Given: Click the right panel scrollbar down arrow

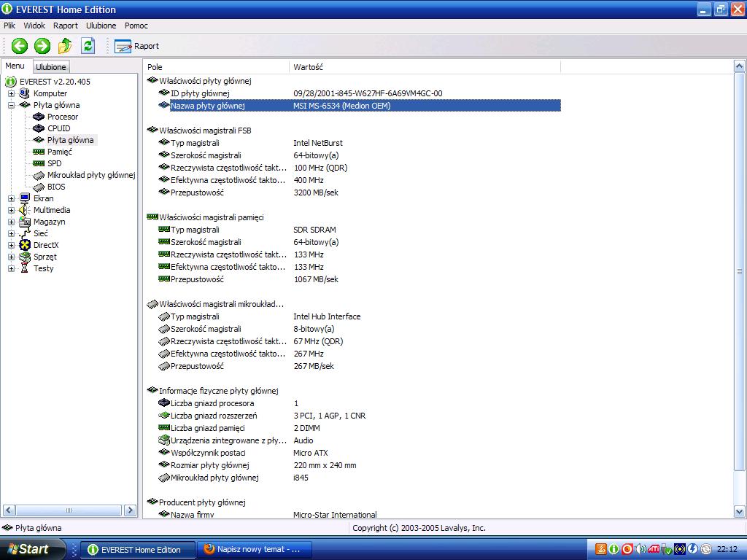Looking at the screenshot, I should [x=740, y=513].
